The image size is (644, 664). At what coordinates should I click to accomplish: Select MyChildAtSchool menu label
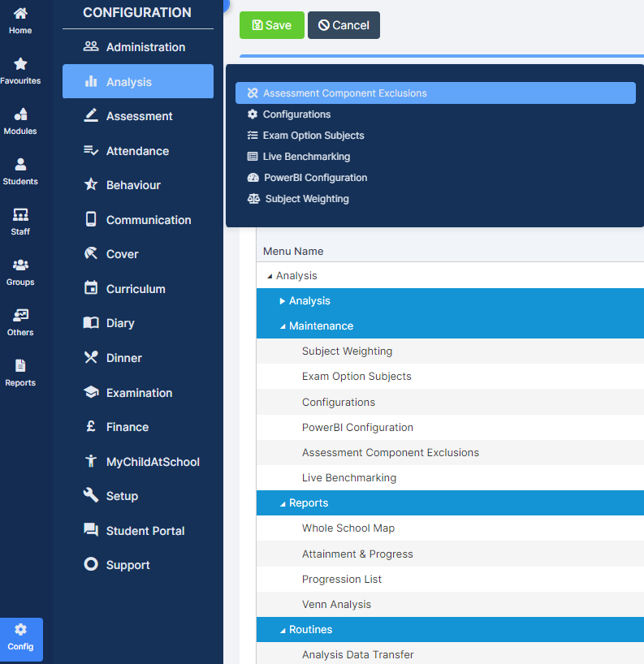tap(153, 462)
